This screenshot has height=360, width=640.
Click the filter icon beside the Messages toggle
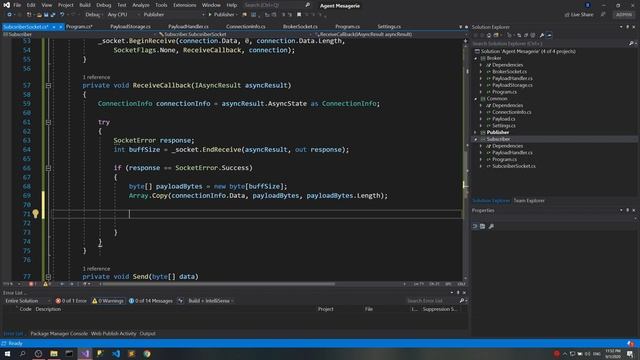tap(180, 301)
